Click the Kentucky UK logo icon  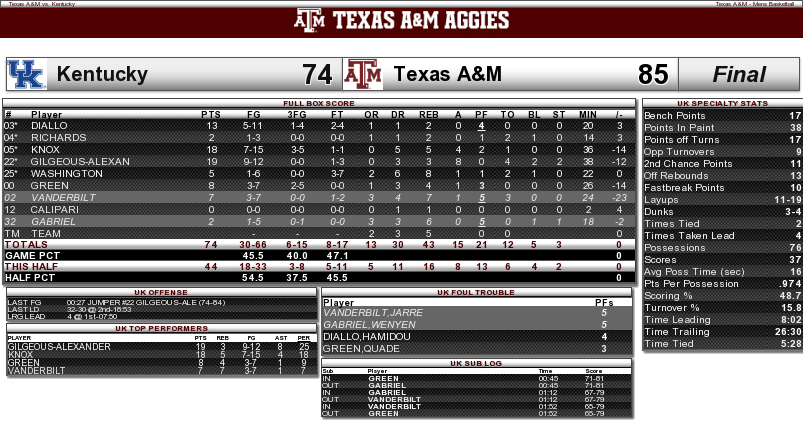point(27,74)
